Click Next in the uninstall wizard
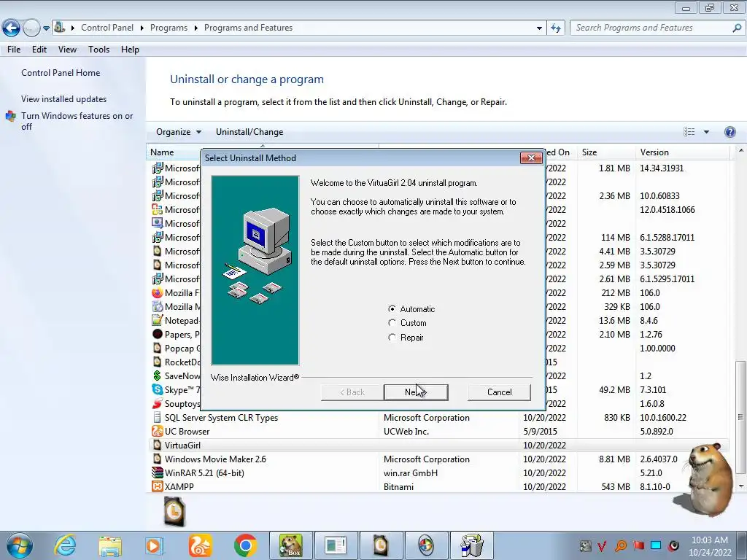747x560 pixels. 416,392
